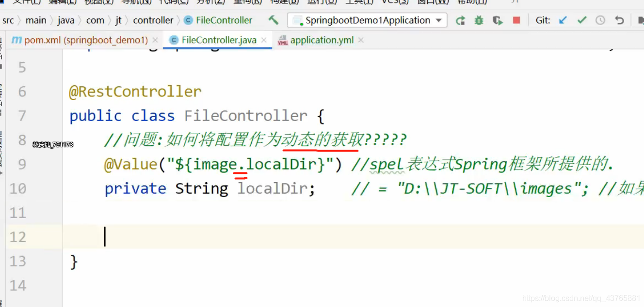Show Git history with the clock icon
Viewport: 644px width, 307px height.
pos(600,20)
